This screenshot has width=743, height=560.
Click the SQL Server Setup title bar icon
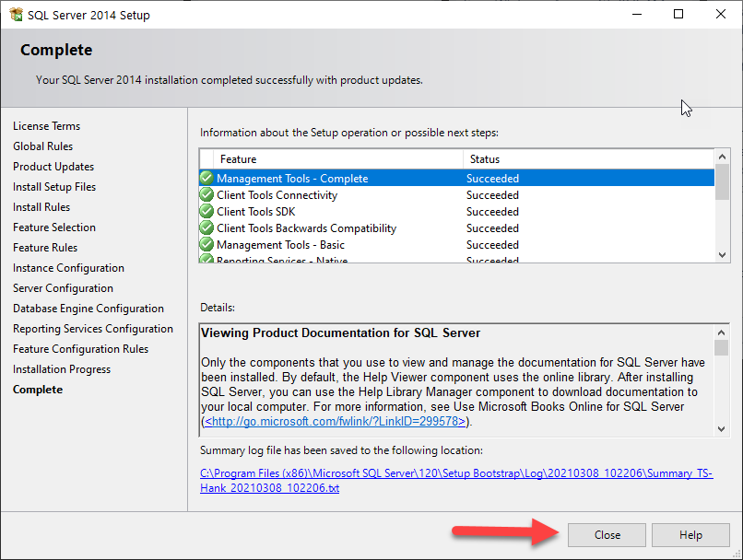coord(16,15)
